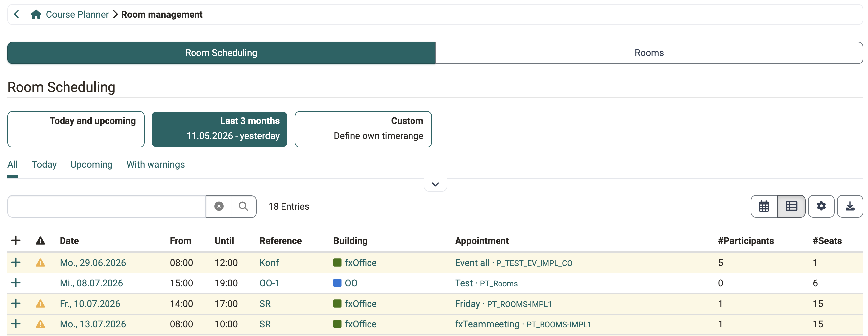Click the home icon in breadcrumb
The width and height of the screenshot is (868, 336).
pos(36,14)
